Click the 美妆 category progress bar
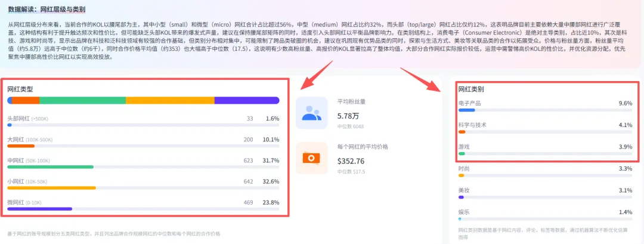The image size is (644, 244). pos(546,197)
